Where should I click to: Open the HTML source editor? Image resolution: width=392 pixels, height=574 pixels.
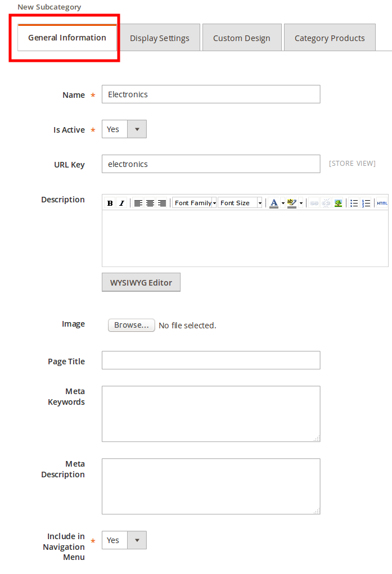pyautogui.click(x=382, y=203)
